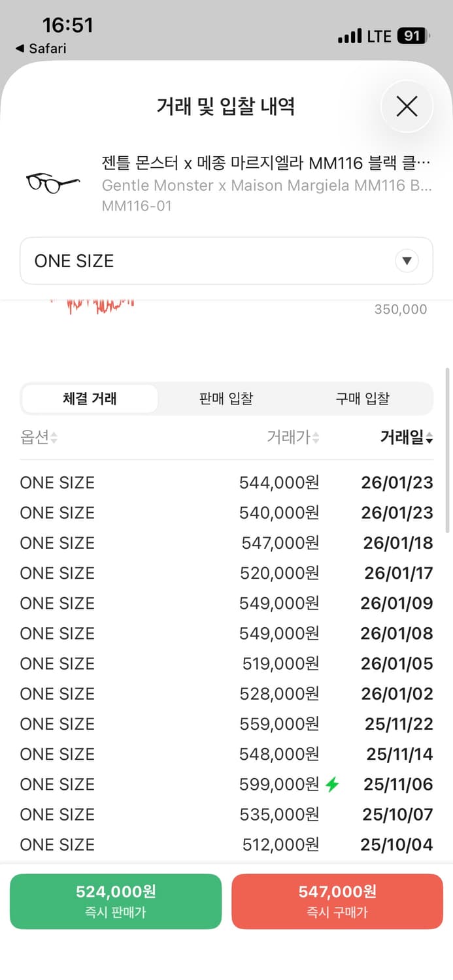Tap Safari back navigation in status bar
Viewport: 453px width, 980px height.
[39, 48]
